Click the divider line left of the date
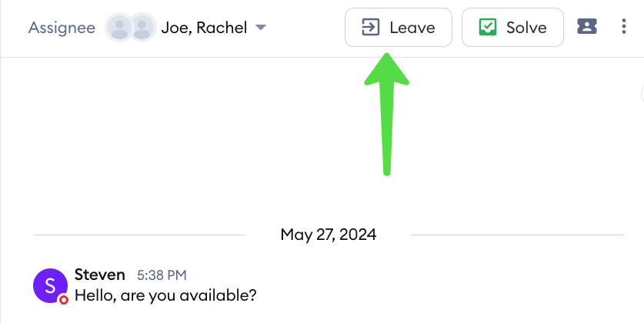 (138, 235)
